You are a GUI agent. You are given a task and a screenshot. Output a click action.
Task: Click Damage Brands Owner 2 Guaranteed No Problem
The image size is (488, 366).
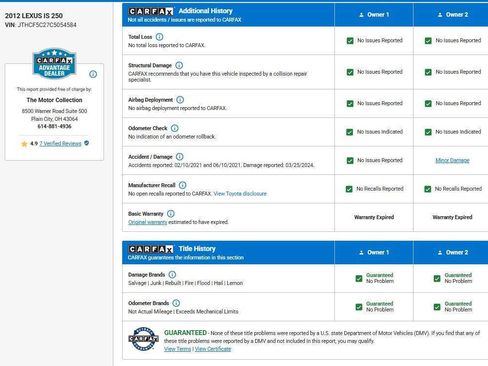pyautogui.click(x=458, y=278)
